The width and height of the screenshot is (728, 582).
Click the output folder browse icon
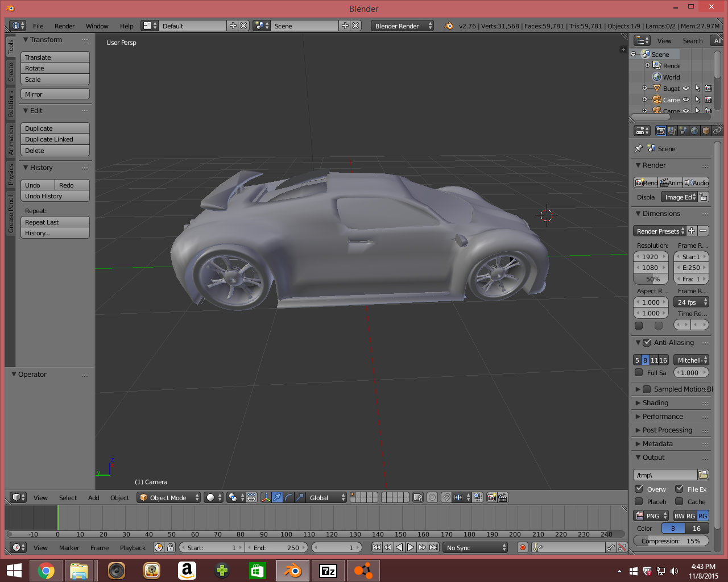[x=703, y=475]
